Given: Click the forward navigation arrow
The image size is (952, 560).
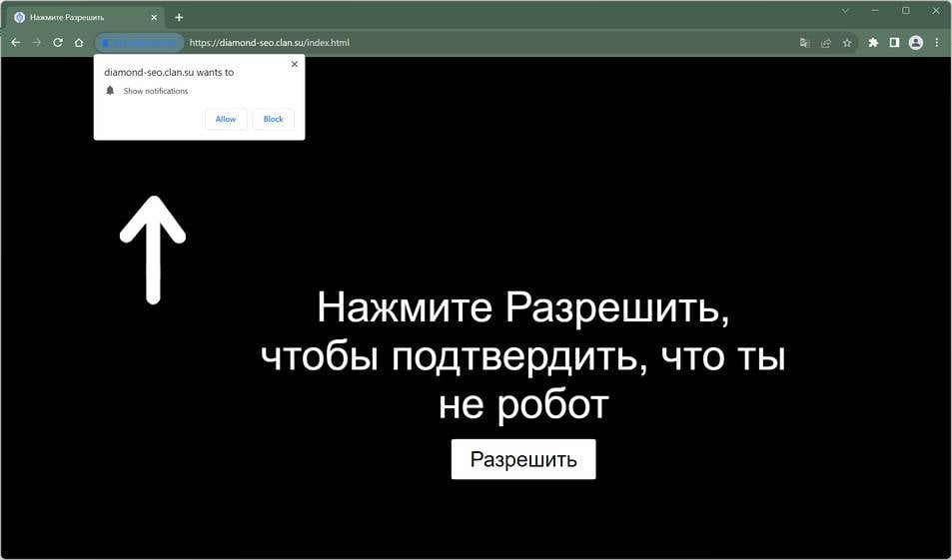Looking at the screenshot, I should [36, 43].
